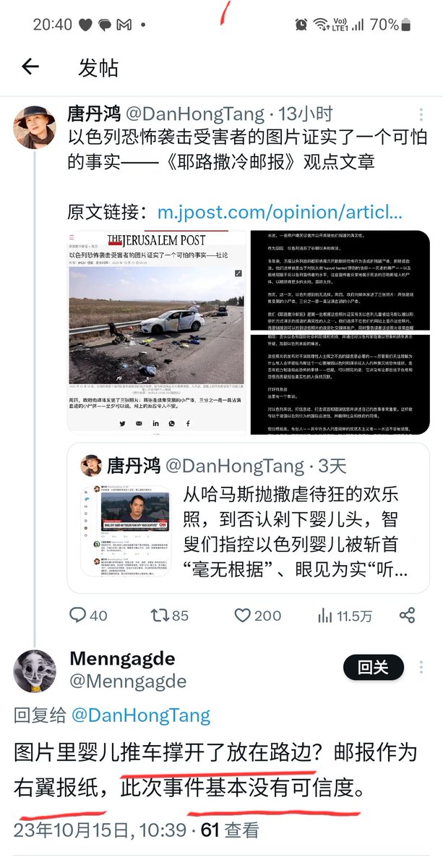This screenshot has width=443, height=868.
Task: Open the black translated text image at top right
Action: coord(340,281)
